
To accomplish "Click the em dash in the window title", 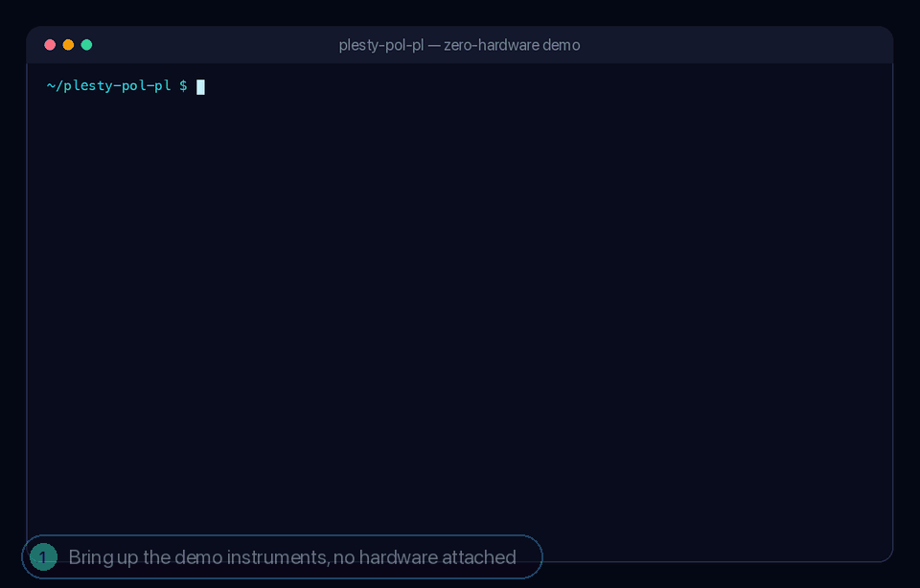I will [x=433, y=46].
